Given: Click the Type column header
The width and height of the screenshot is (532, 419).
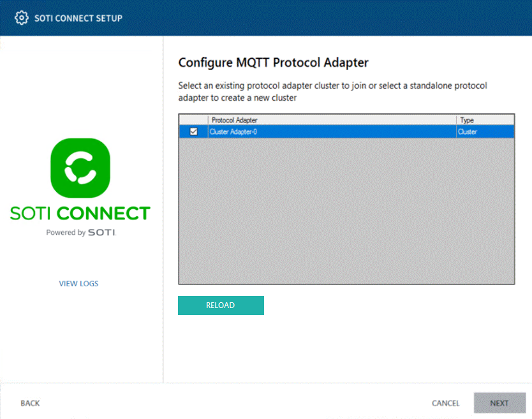Looking at the screenshot, I should (x=485, y=120).
